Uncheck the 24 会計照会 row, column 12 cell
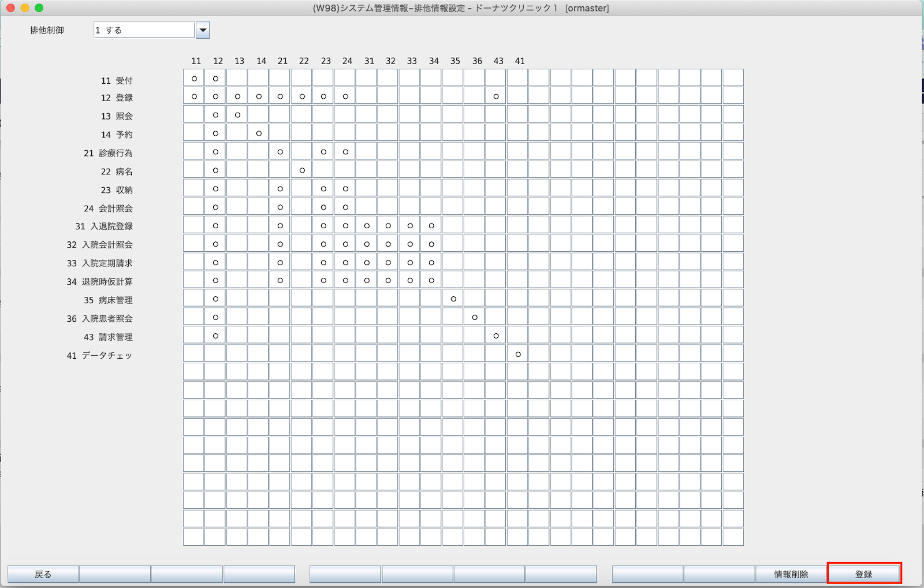 pyautogui.click(x=215, y=207)
